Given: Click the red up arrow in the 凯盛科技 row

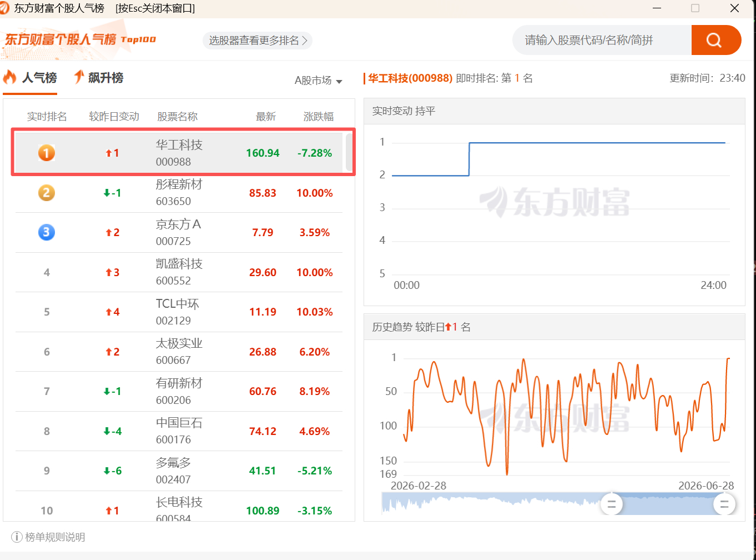Looking at the screenshot, I should point(109,273).
